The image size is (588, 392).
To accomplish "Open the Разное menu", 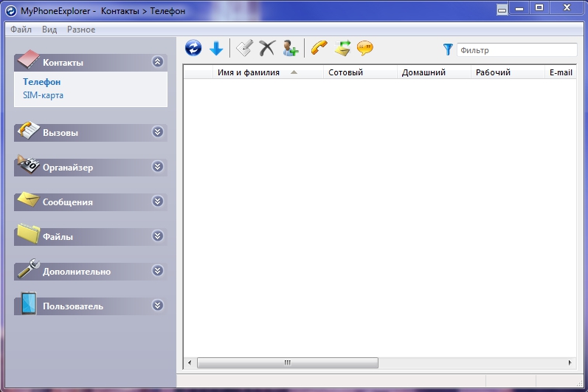I will point(81,30).
